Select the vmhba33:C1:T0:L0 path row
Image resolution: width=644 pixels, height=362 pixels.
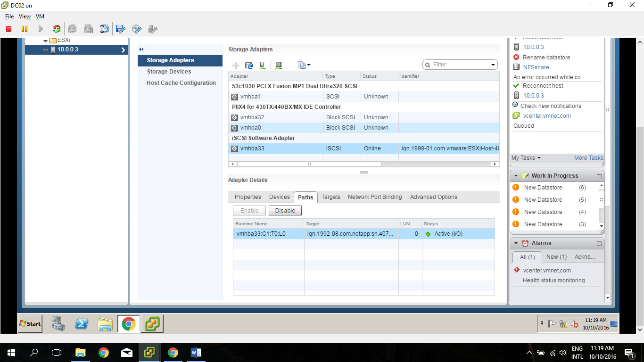tap(364, 234)
